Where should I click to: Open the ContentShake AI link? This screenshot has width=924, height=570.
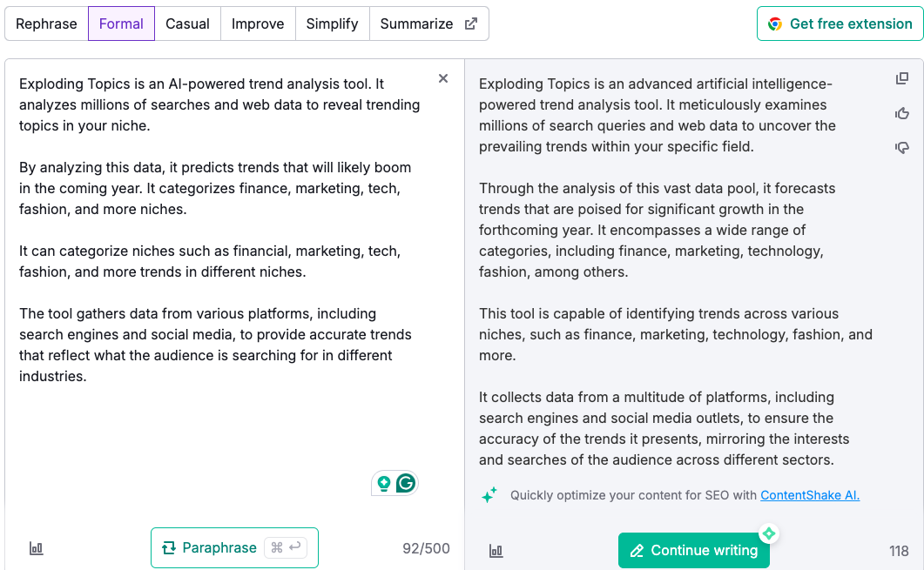[x=809, y=494]
